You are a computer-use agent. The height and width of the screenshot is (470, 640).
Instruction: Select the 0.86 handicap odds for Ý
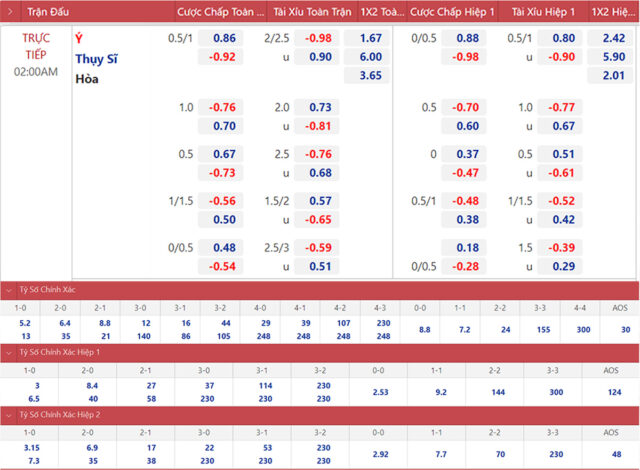pos(224,38)
